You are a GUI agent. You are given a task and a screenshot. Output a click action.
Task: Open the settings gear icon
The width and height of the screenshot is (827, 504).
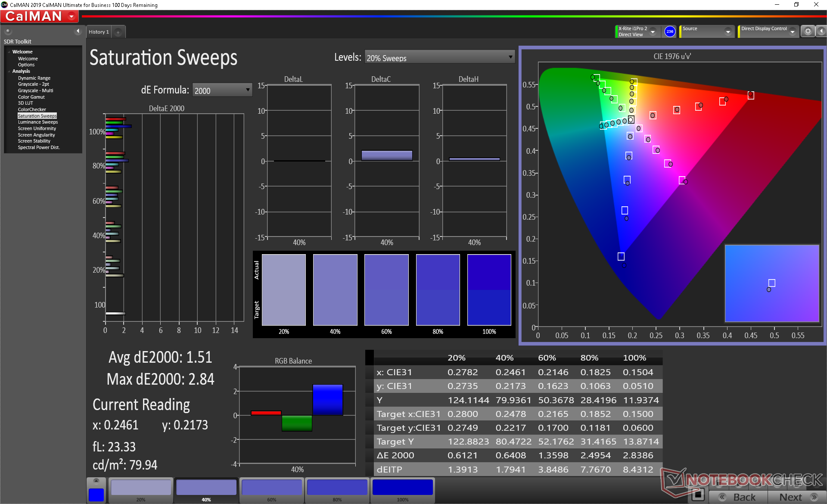(808, 31)
